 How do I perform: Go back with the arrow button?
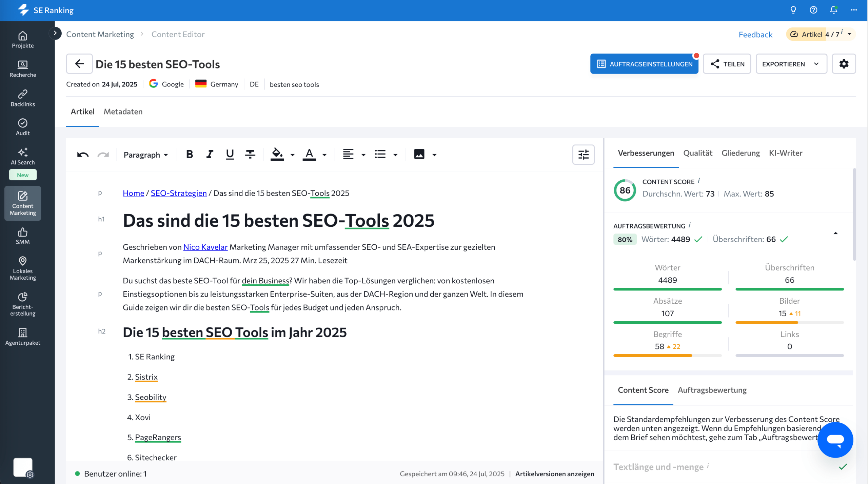pos(79,64)
